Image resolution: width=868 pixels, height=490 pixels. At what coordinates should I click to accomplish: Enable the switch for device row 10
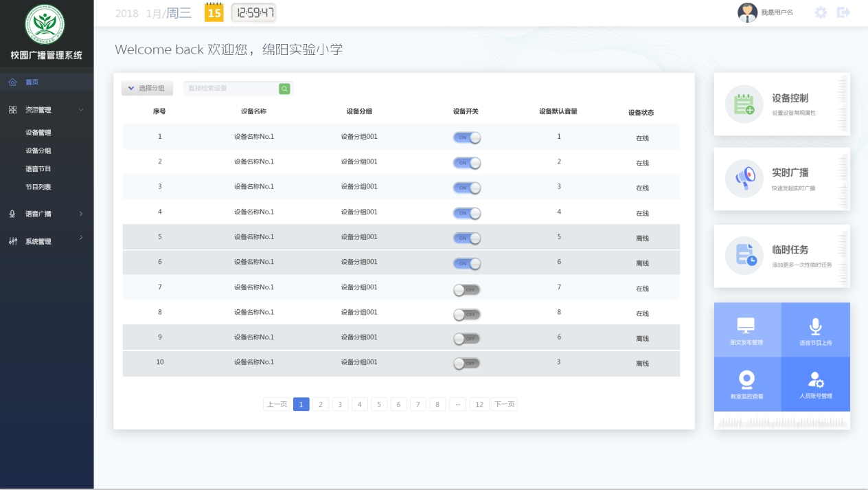click(467, 363)
